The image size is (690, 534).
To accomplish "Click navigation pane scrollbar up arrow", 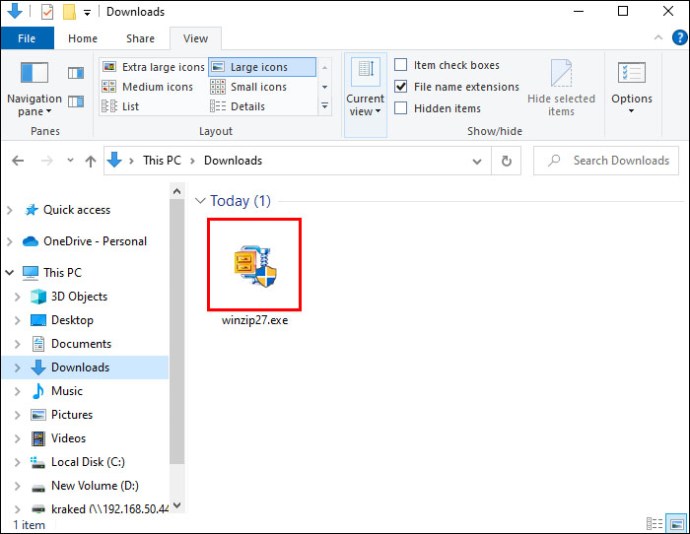I will (177, 191).
